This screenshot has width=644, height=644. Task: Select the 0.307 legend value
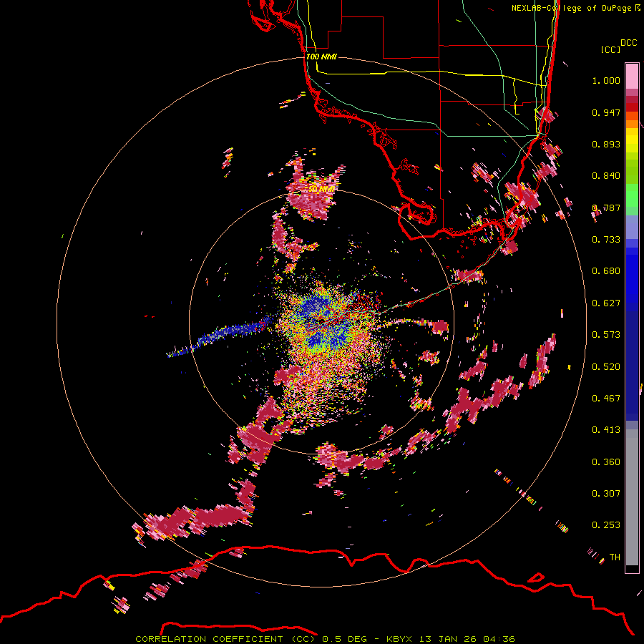[606, 494]
